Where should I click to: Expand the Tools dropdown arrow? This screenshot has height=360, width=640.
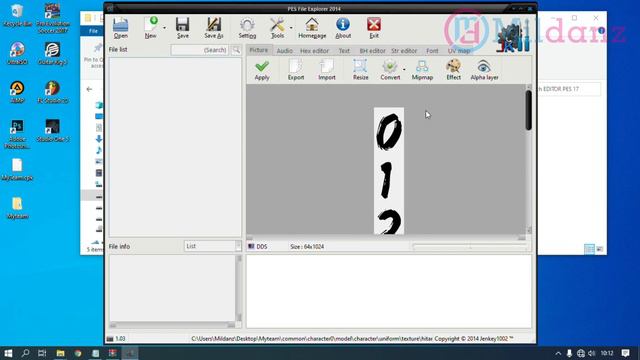pos(291,28)
